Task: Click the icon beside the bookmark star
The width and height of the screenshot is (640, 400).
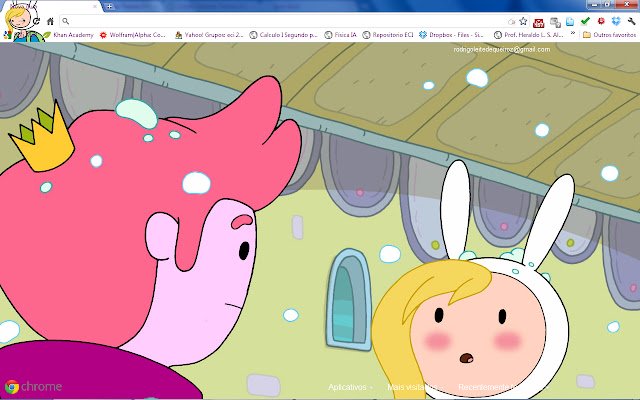Action: (512, 22)
